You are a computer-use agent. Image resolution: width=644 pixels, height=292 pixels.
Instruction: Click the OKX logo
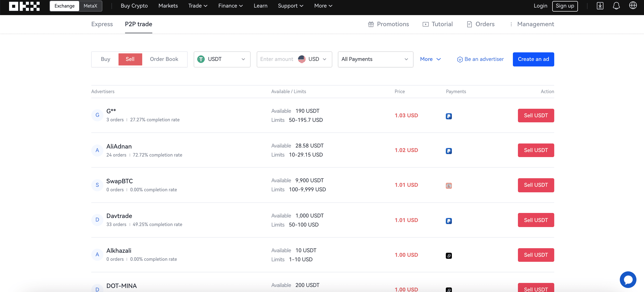click(x=24, y=6)
